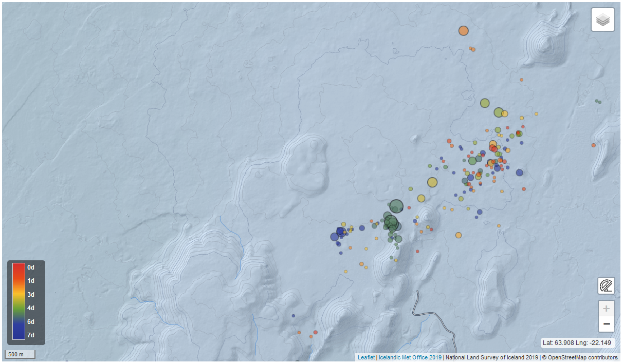
Task: Open the Leaflet attribution link
Action: tap(366, 357)
